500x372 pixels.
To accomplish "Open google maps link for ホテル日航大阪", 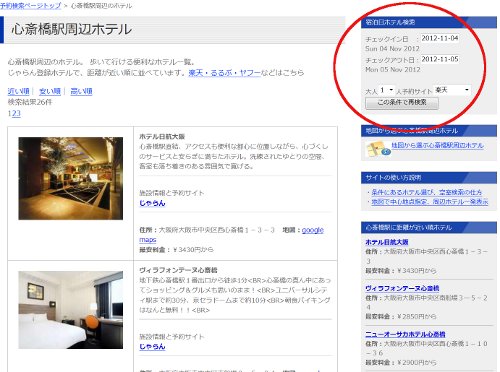I will coord(313,230).
